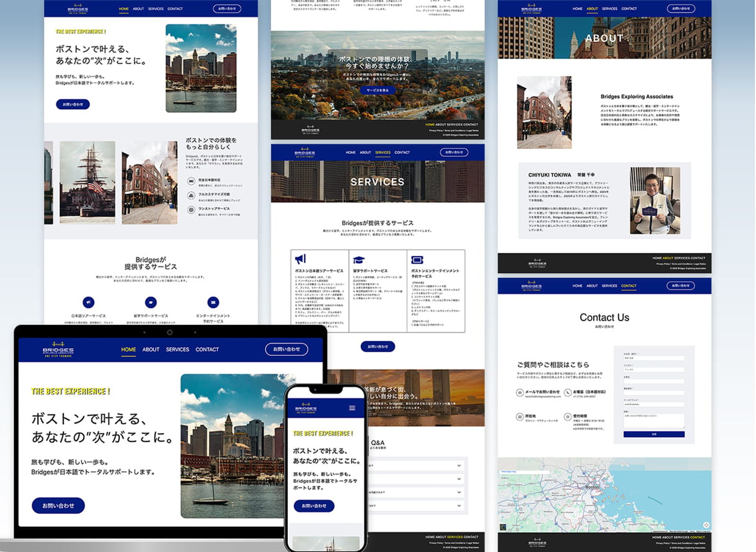
Task: Select SERVICES in the laptop navigation bar
Action: [x=177, y=350]
